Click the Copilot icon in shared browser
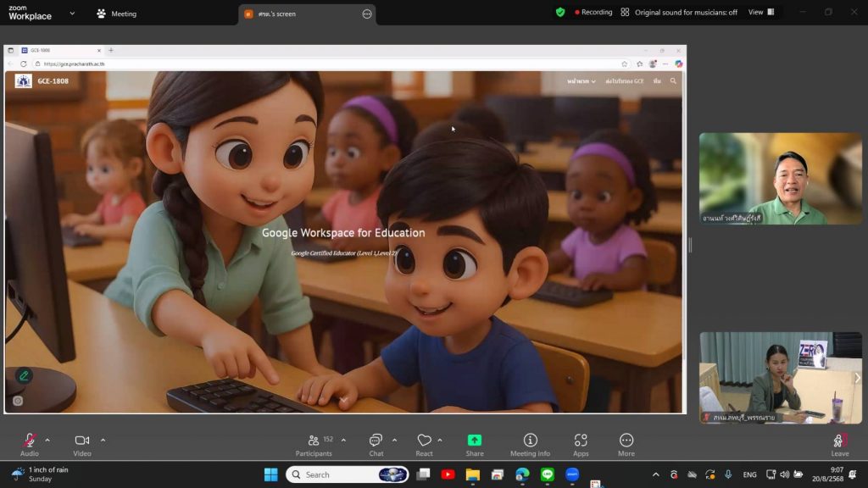This screenshot has height=488, width=868. pyautogui.click(x=679, y=64)
